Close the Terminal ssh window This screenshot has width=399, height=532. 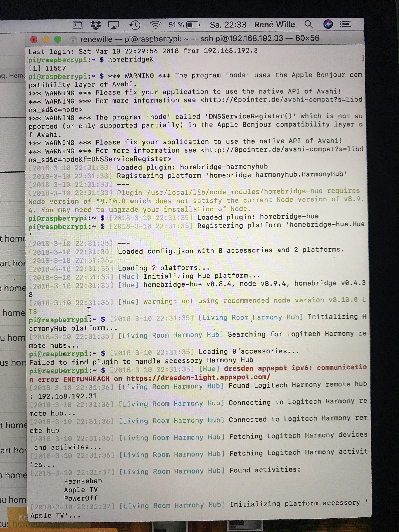[34, 39]
